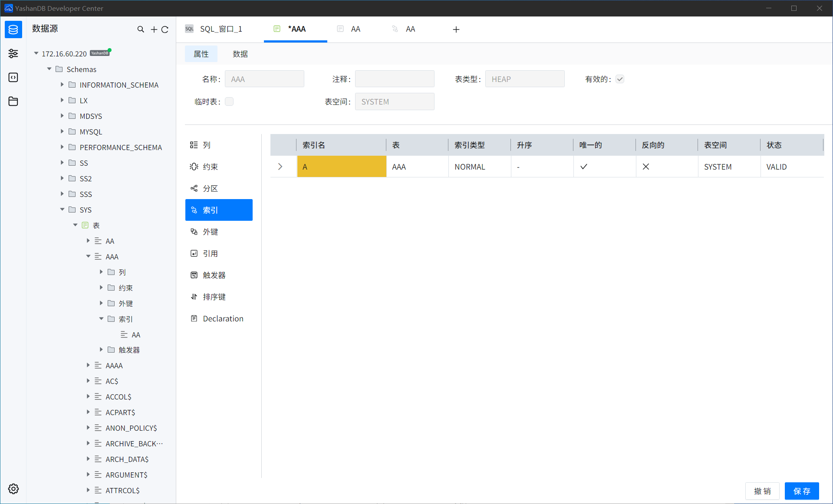Collapse the SYS schema node
Screen dimensions: 833x504
(62, 209)
